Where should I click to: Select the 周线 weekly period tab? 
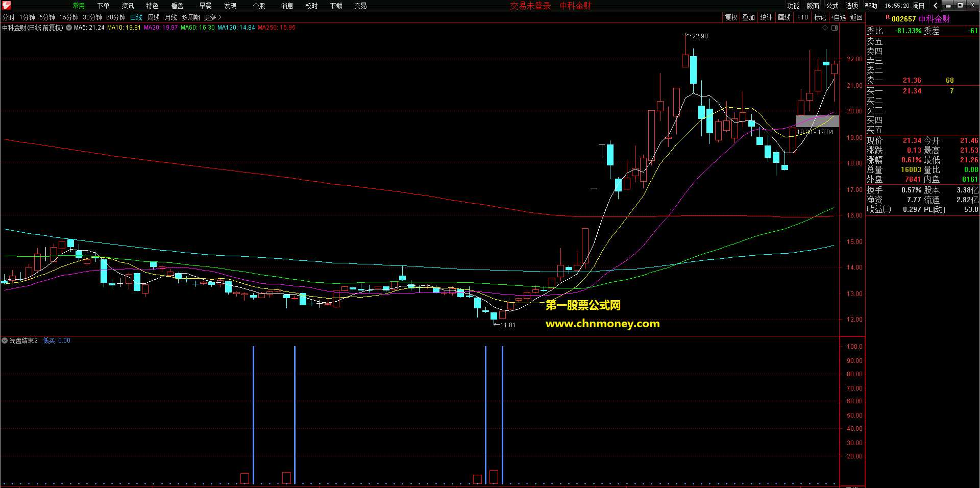tap(154, 17)
